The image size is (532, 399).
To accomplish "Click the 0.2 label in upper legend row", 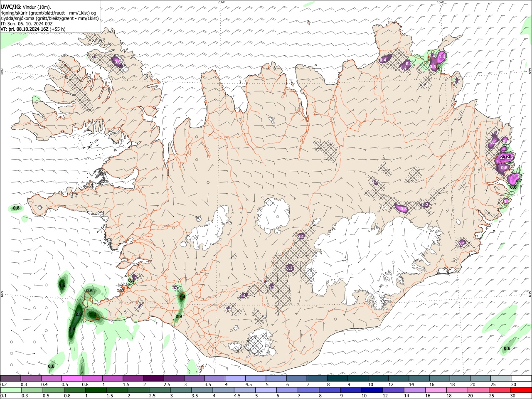I will tap(3, 385).
